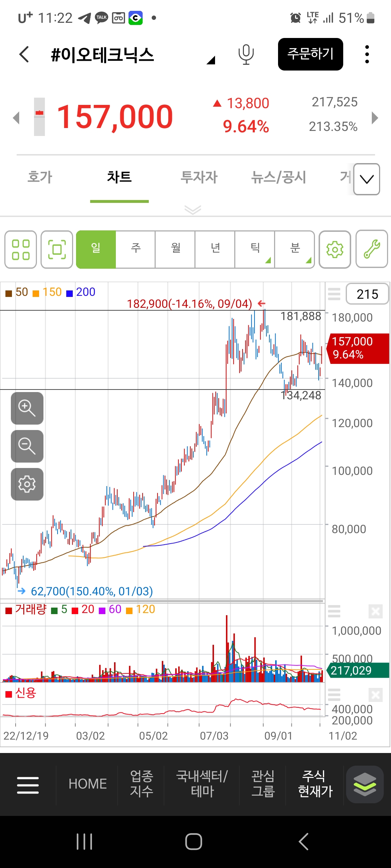Open 관심그룹 in bottom bar
This screenshot has width=391, height=868.
point(263,784)
